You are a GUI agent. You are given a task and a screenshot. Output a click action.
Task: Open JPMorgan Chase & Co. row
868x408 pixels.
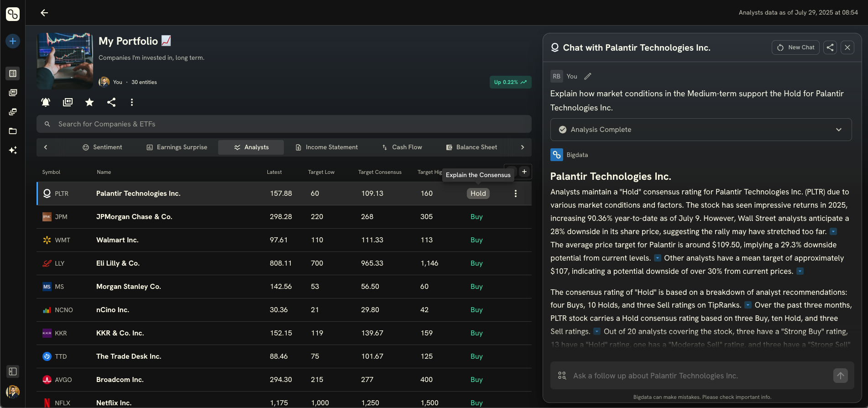click(284, 217)
